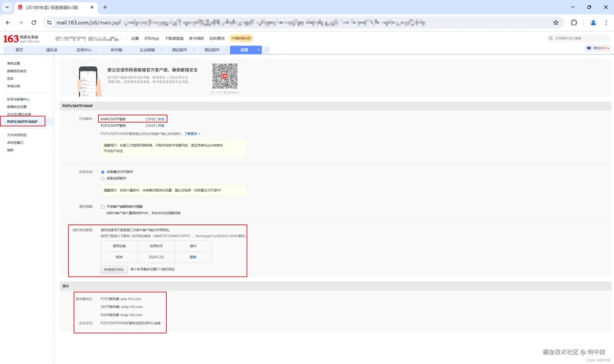Select 收取最近30天邮件 radio option

point(103,172)
